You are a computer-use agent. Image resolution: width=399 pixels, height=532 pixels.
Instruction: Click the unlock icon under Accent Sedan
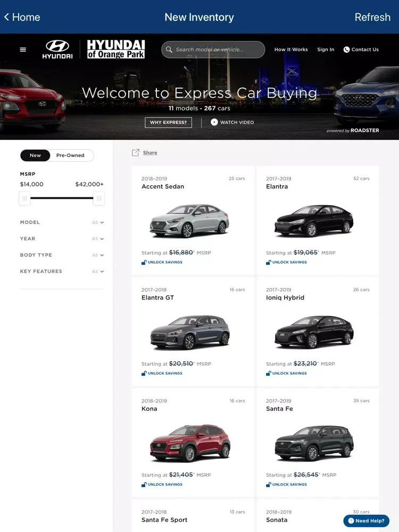pos(144,262)
